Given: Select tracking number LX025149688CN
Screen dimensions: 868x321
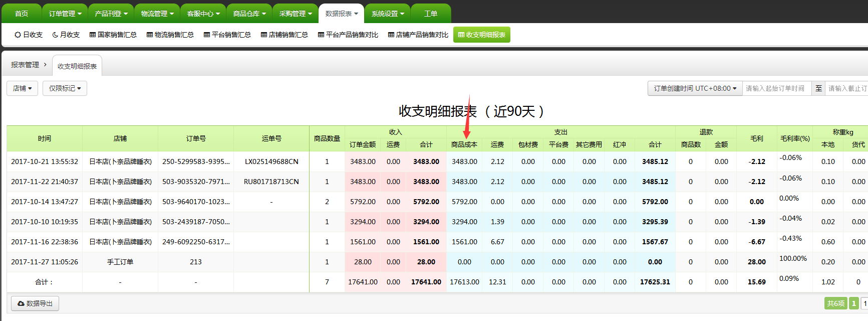Looking at the screenshot, I should coord(271,162).
